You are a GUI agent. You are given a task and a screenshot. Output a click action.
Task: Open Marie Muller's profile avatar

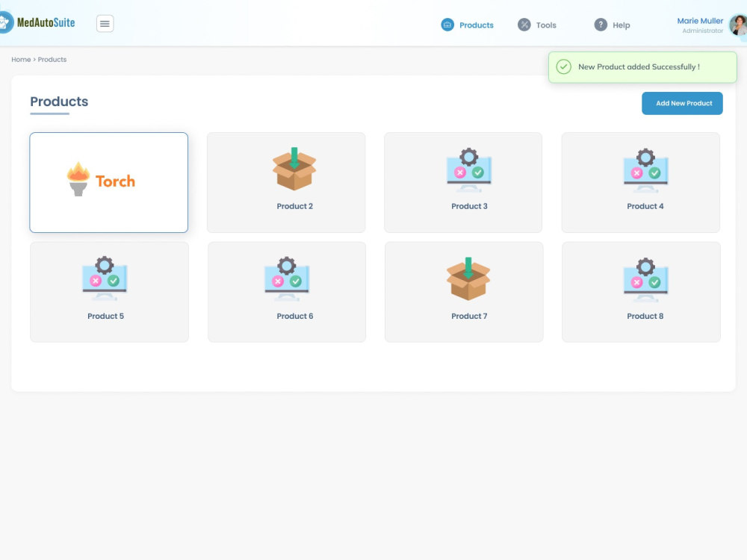pyautogui.click(x=738, y=25)
